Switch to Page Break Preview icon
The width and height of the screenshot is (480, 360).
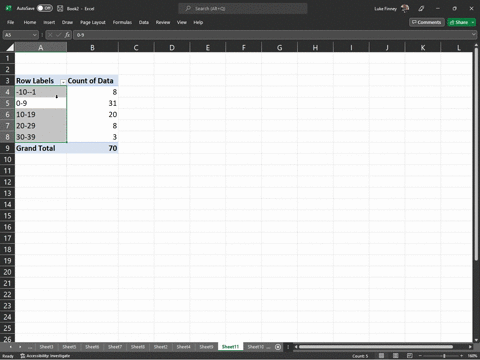pyautogui.click(x=410, y=356)
